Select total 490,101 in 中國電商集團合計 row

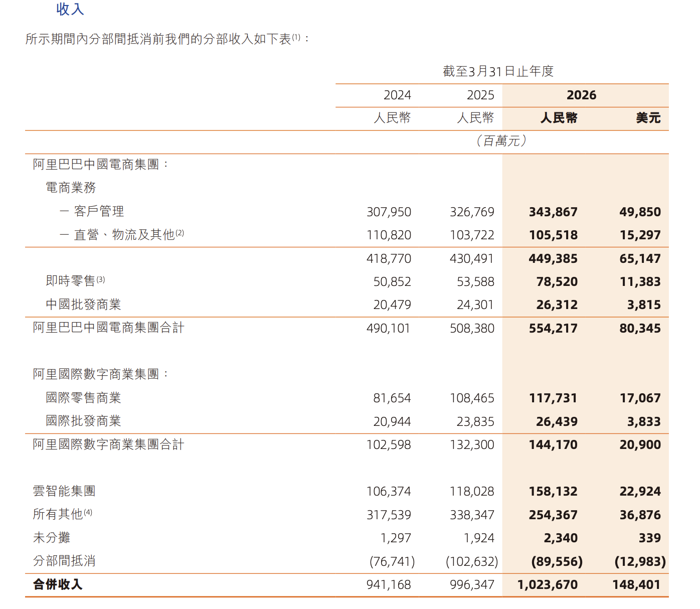[389, 329]
